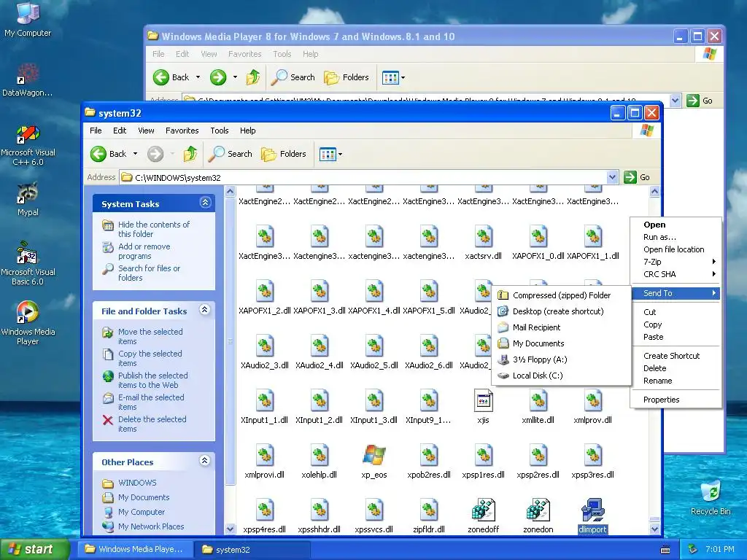This screenshot has width=747, height=560.
Task: Collapse the File and Folder Tasks panel
Action: (x=205, y=309)
